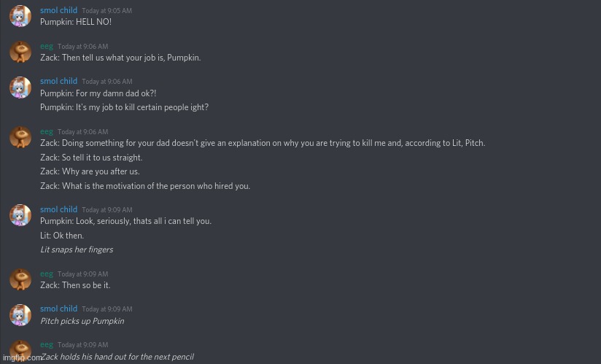Screen dimensions: 601x364
Task: Click the "Lit snaps her fingers" message
Action: [x=77, y=249]
